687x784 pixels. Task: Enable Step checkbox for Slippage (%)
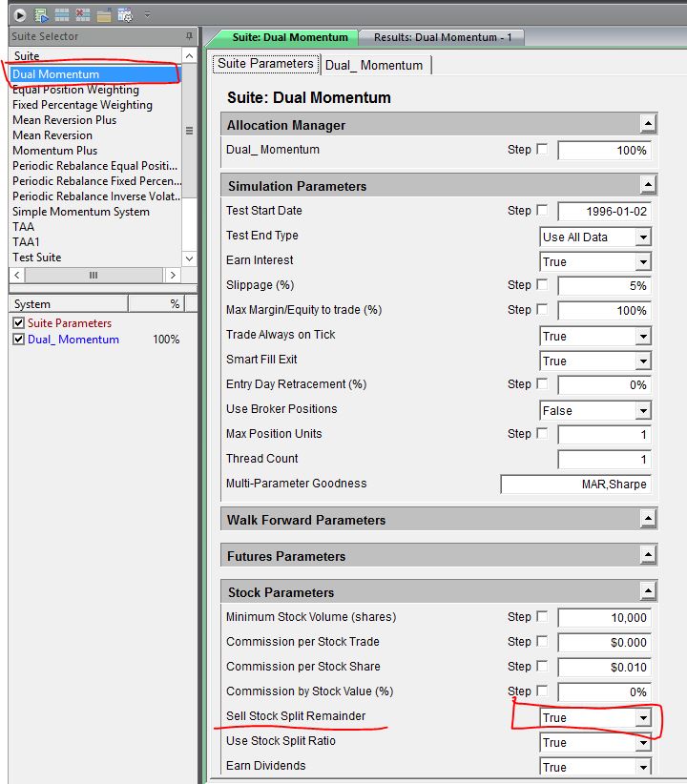(x=543, y=285)
